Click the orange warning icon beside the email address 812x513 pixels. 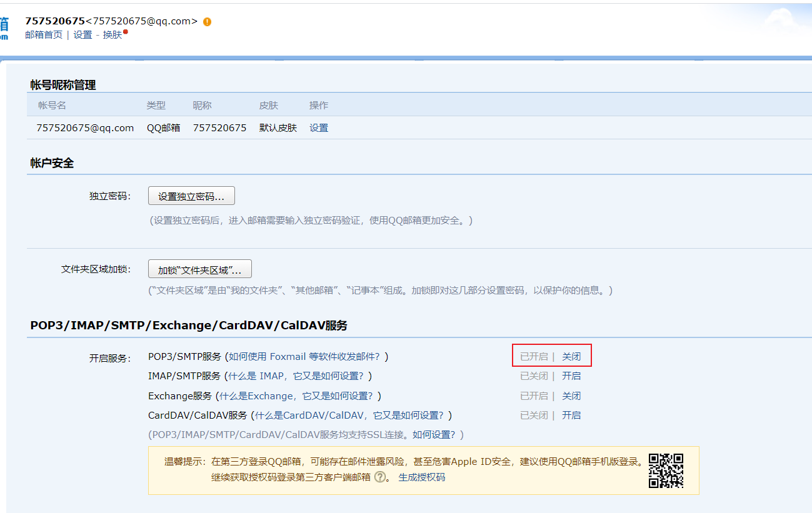point(206,21)
